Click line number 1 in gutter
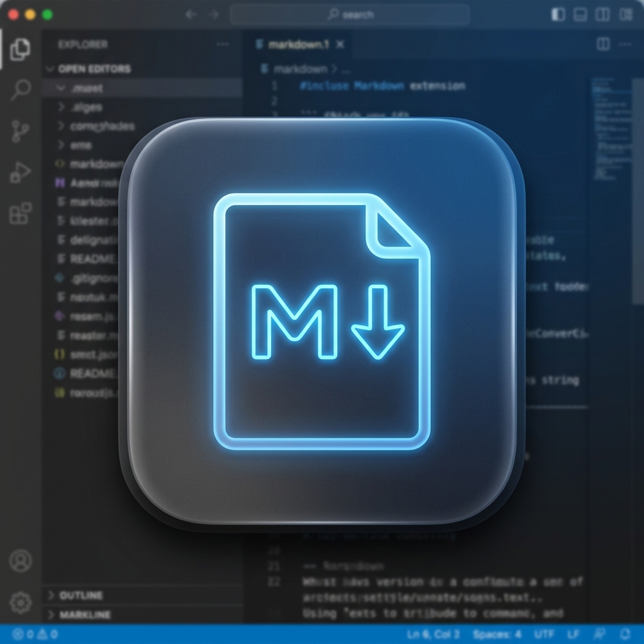The width and height of the screenshot is (644, 644). (x=275, y=86)
